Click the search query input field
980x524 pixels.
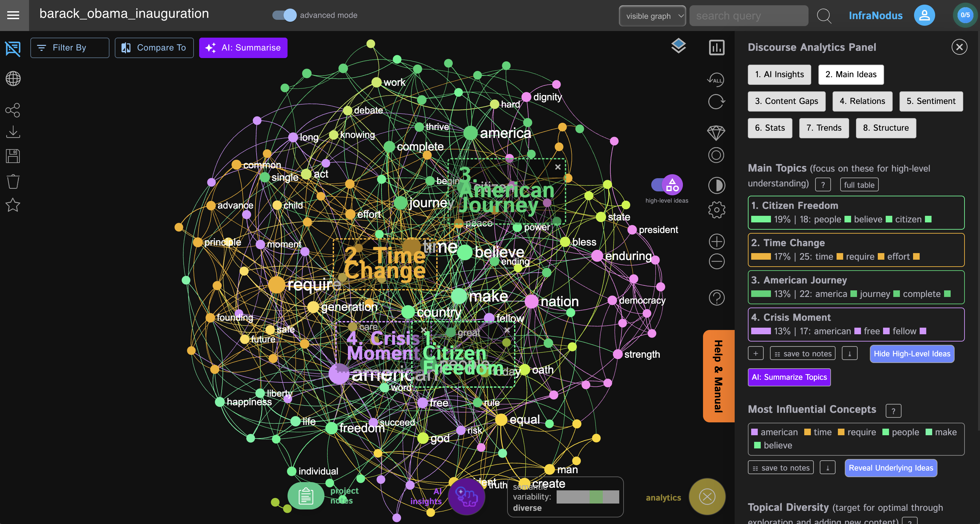click(748, 16)
